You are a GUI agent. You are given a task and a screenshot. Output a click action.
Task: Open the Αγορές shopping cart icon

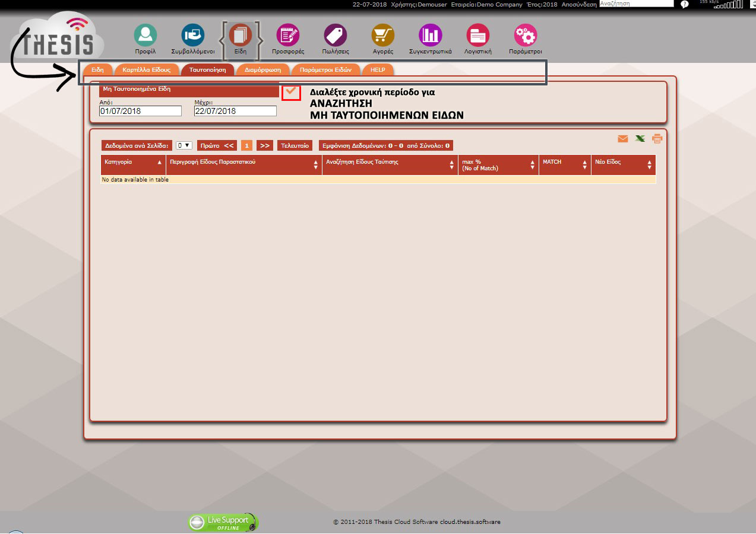pos(383,36)
